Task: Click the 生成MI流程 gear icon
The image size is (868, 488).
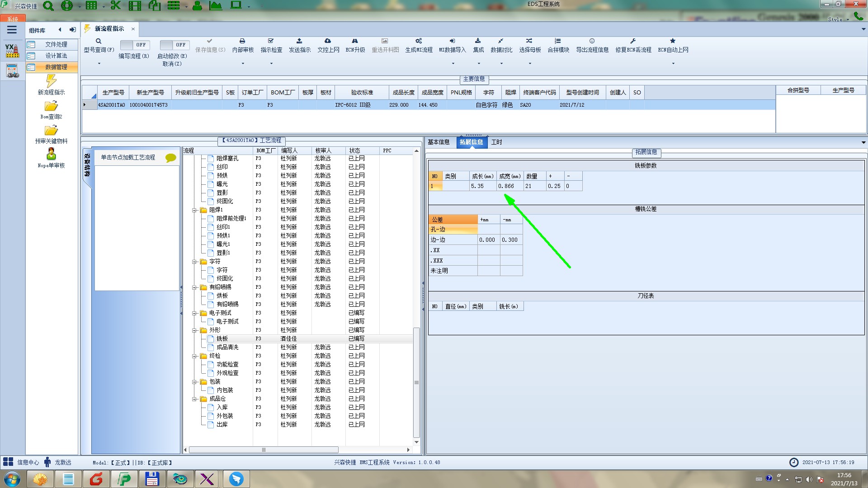Action: (419, 41)
